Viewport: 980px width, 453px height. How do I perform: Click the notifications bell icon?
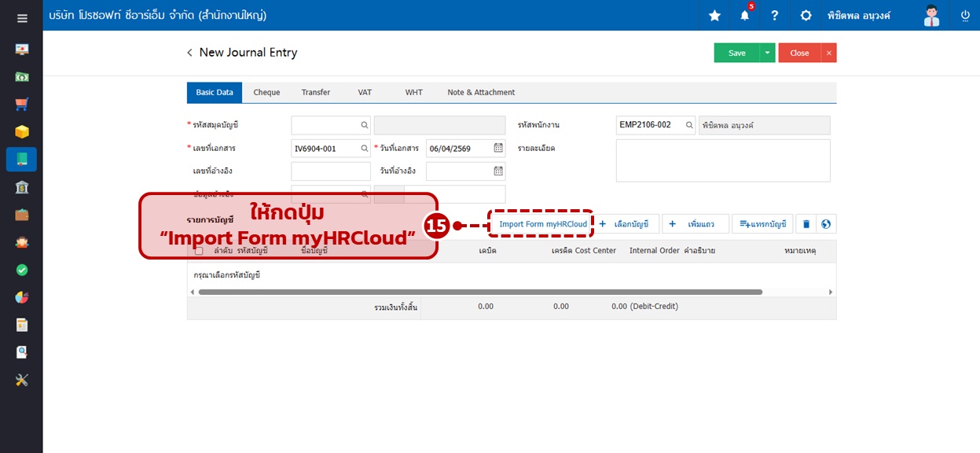(x=744, y=16)
